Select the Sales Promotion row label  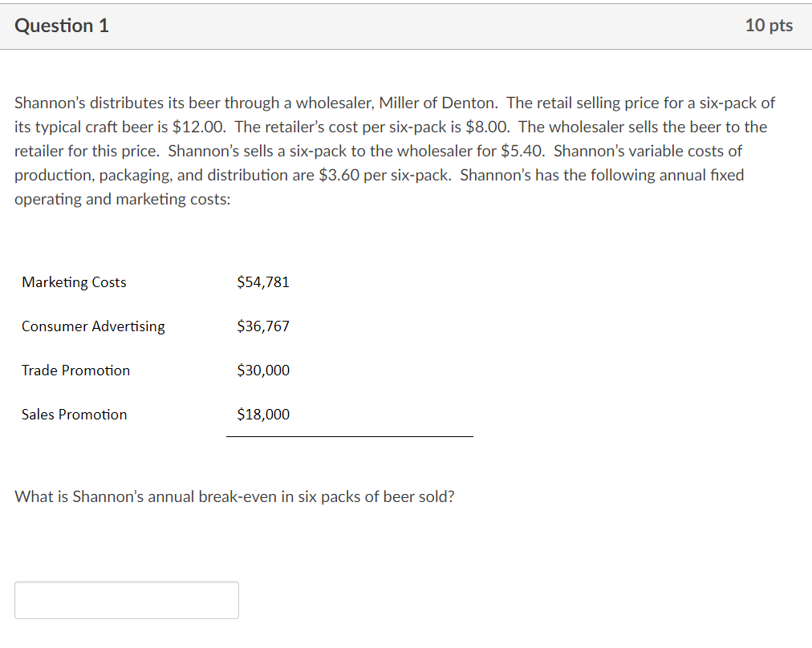[74, 415]
